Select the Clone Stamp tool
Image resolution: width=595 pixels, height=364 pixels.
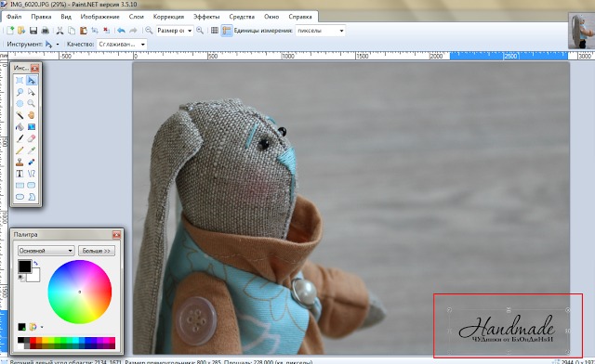(x=20, y=162)
